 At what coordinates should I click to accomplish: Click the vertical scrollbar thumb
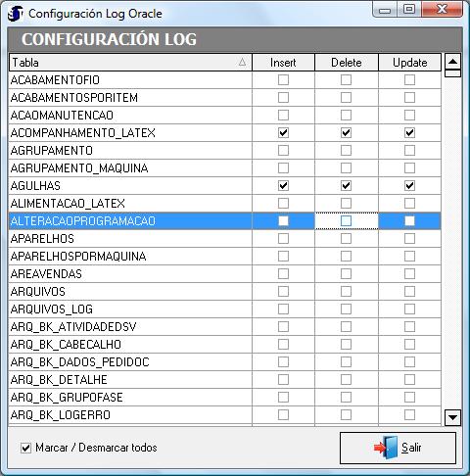click(x=452, y=73)
